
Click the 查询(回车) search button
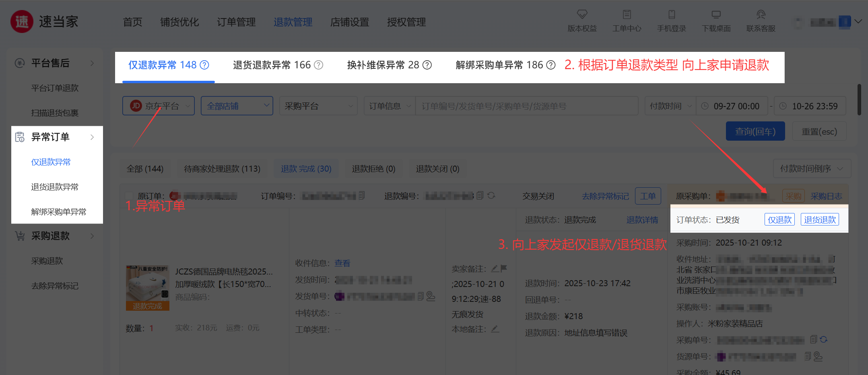pos(755,131)
